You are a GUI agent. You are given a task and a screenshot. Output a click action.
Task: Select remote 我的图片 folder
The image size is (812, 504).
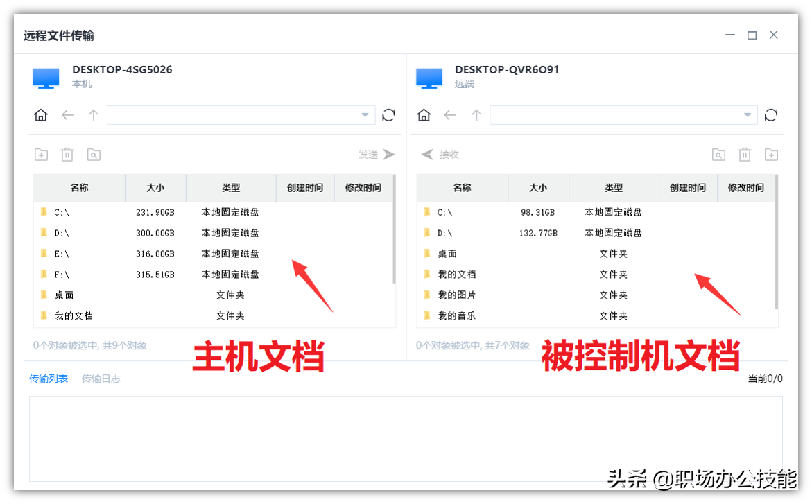[x=596, y=295]
